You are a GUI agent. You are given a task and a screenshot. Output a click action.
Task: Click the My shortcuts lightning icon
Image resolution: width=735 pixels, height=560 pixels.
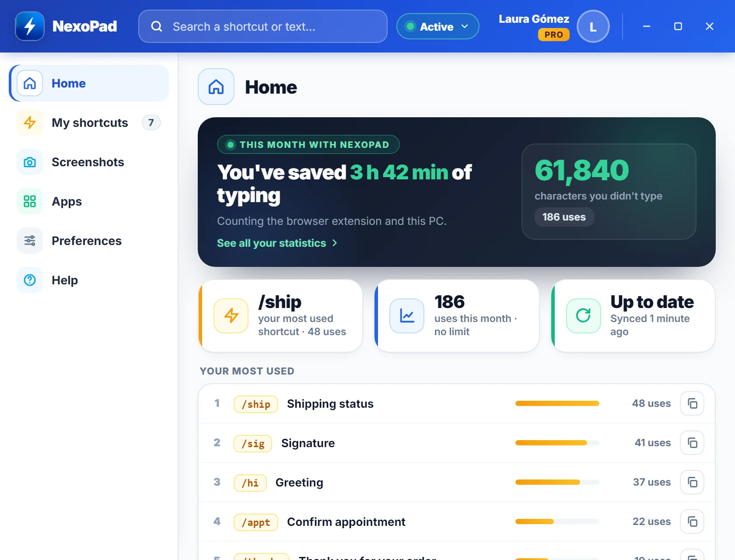[30, 122]
